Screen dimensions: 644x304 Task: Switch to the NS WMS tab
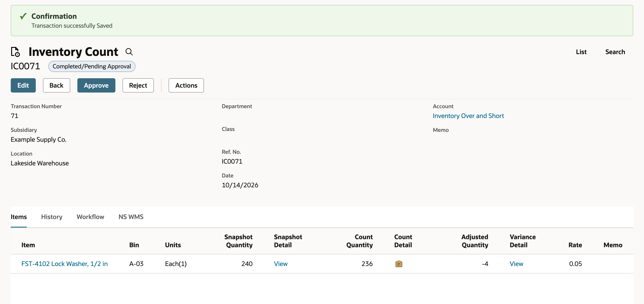(131, 217)
